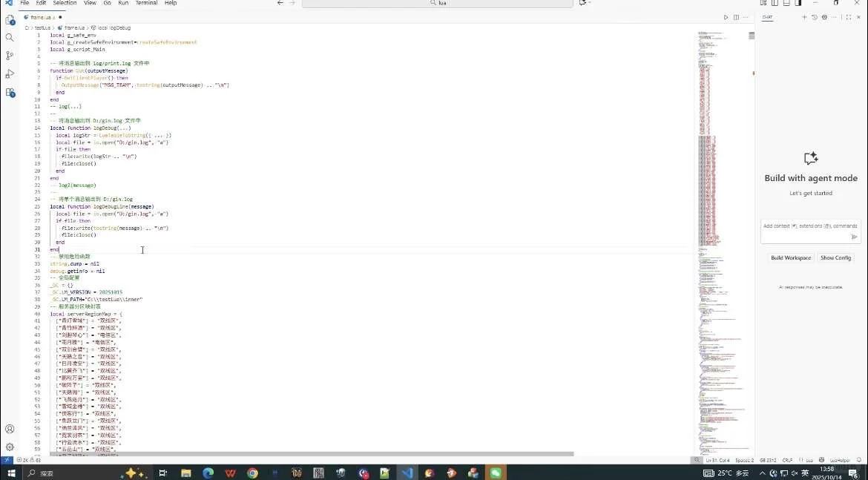Open the File menu
This screenshot has height=480, width=868.
click(24, 3)
